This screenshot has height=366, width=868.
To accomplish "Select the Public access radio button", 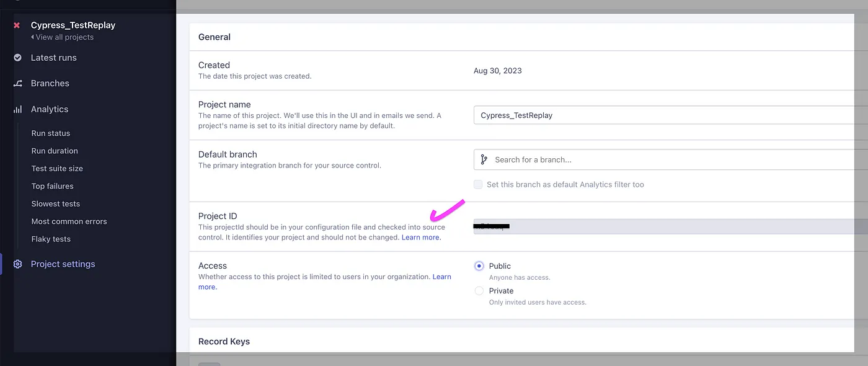I will coord(479,266).
